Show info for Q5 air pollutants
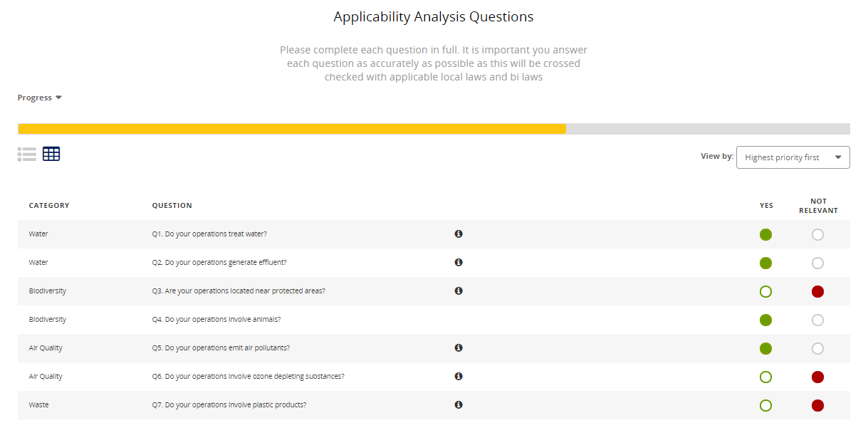The height and width of the screenshot is (423, 868). tap(459, 348)
